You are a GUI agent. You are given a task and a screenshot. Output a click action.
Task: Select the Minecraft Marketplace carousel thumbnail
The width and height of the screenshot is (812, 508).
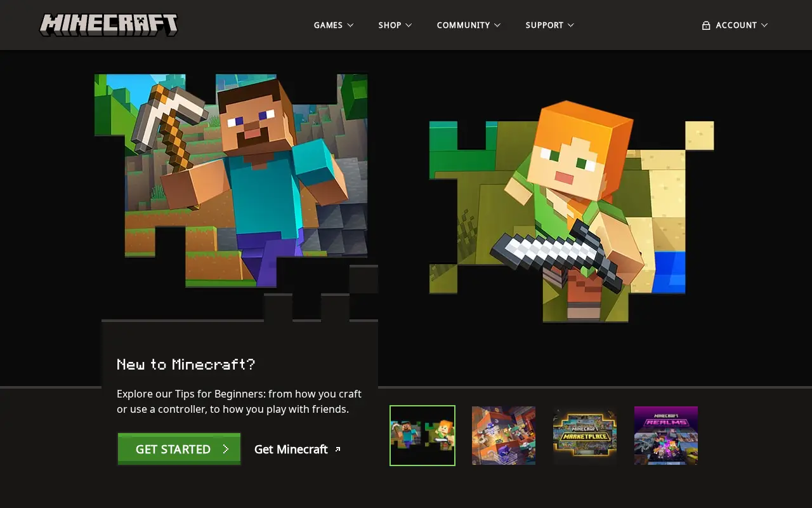pyautogui.click(x=585, y=436)
